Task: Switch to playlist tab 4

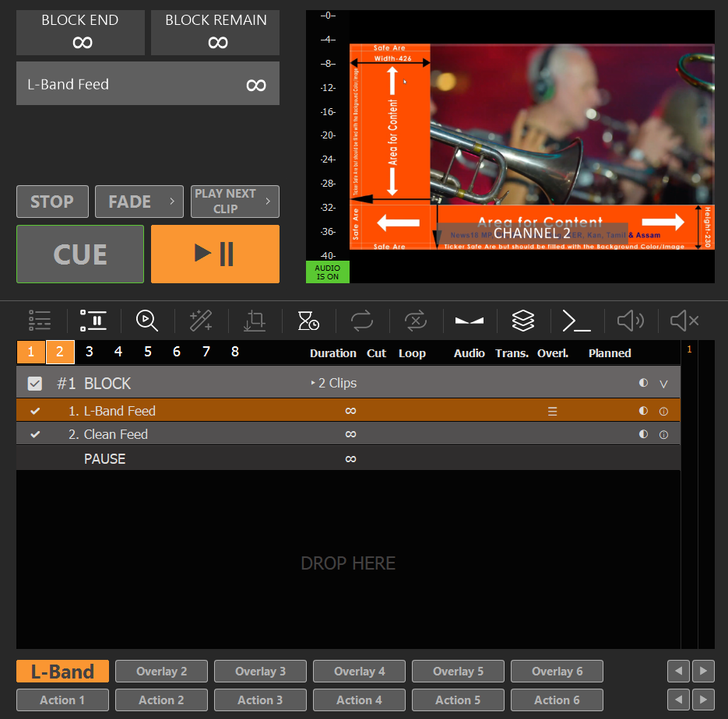Action: pos(118,352)
